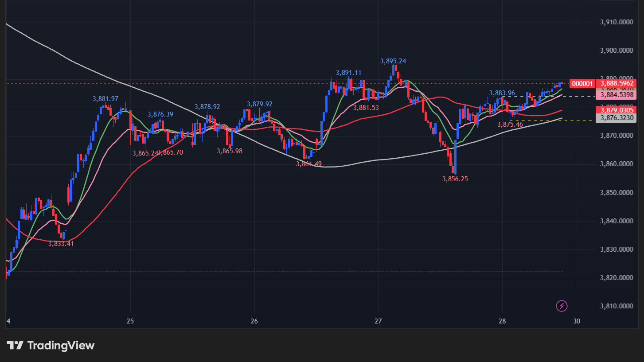Click the gray 3,876.3230 indicator label
The height and width of the screenshot is (362, 644).
click(617, 118)
